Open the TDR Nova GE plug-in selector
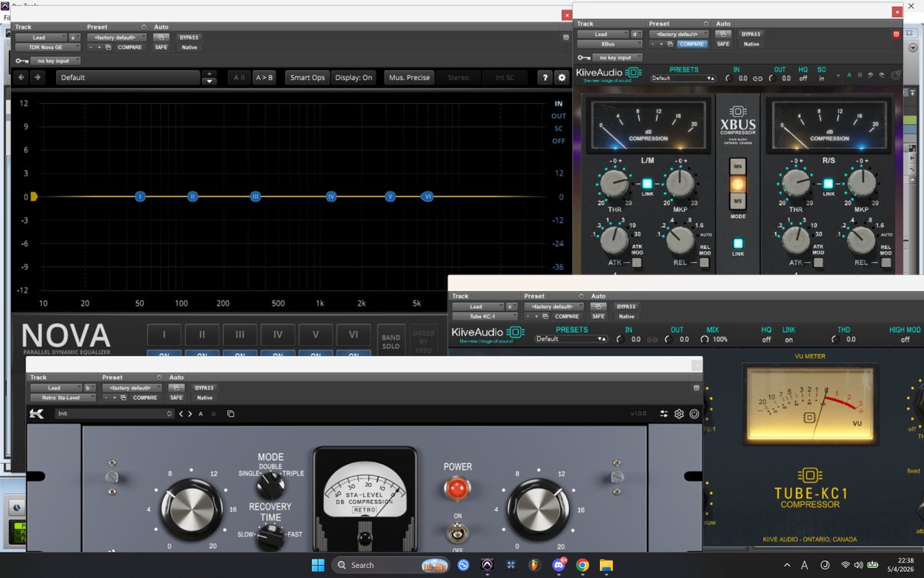924x578 pixels. pos(47,47)
